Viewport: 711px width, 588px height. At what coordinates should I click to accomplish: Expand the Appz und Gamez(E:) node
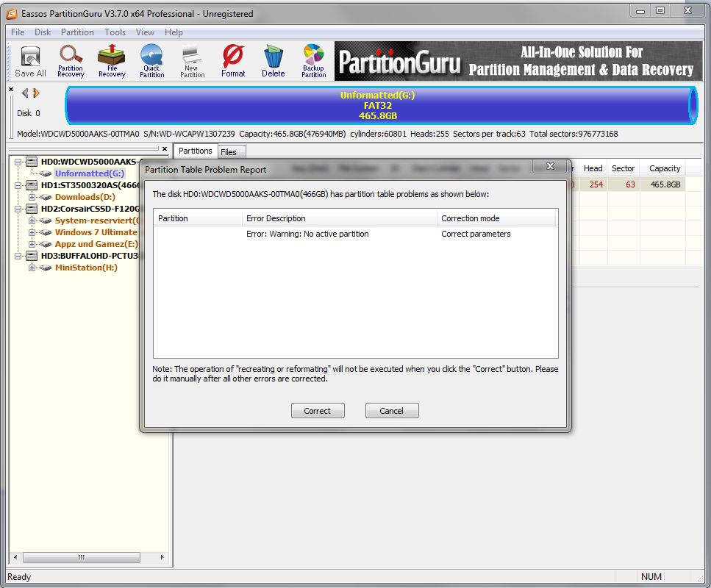pos(32,244)
